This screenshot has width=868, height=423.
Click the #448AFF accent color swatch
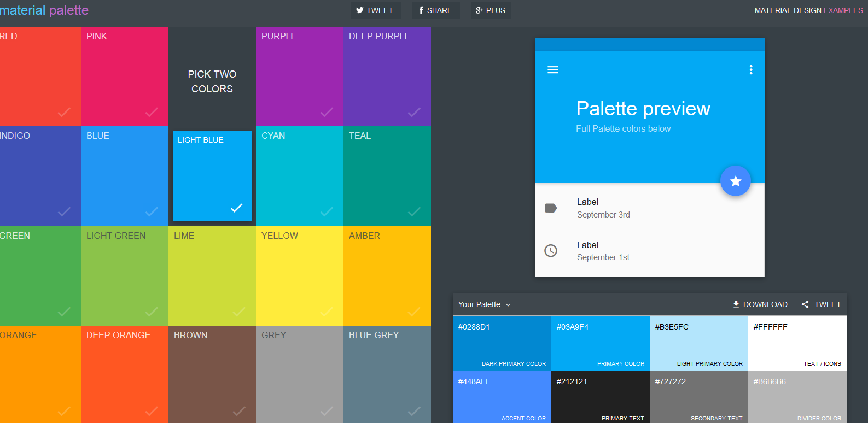(x=502, y=397)
